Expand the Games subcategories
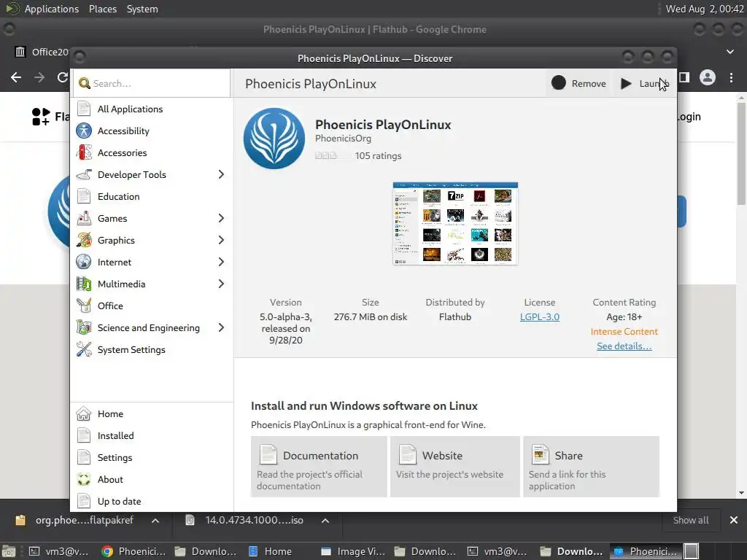Viewport: 747px width, 560px height. coord(221,218)
